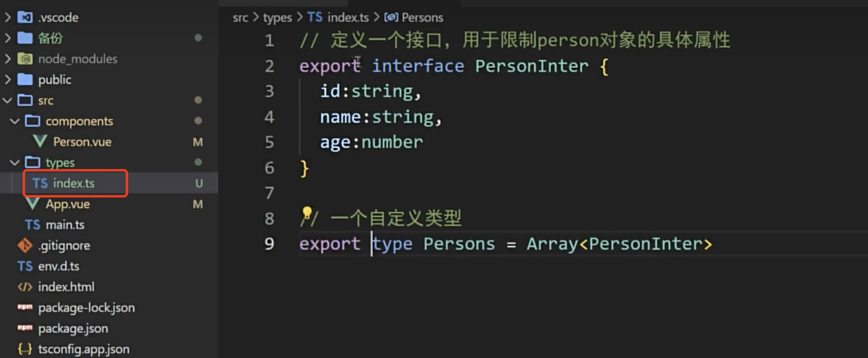Viewport: 868px width, 358px height.
Task: Collapse the types folder chevron
Action: click(15, 163)
